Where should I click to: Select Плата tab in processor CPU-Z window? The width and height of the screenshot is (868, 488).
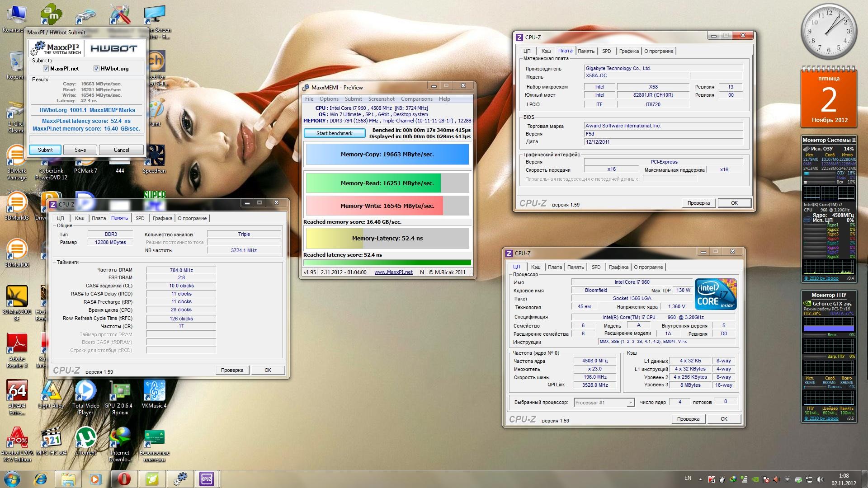(555, 267)
